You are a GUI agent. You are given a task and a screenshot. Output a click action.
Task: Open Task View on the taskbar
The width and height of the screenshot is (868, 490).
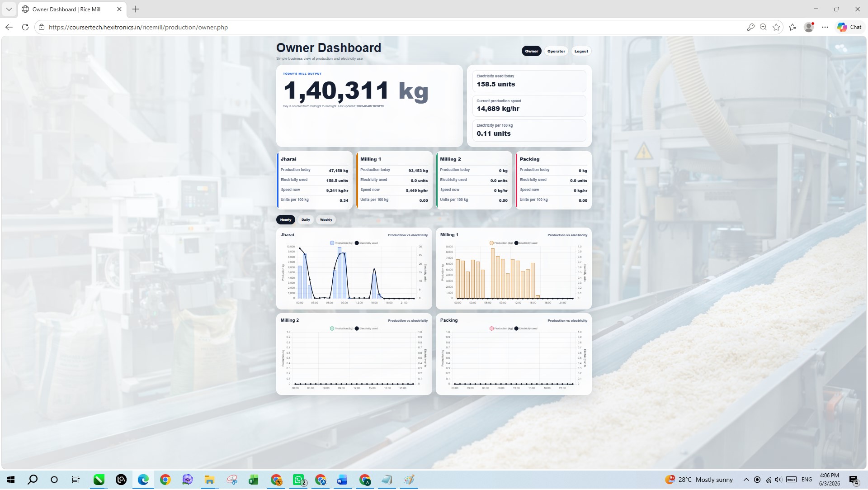[76, 480]
